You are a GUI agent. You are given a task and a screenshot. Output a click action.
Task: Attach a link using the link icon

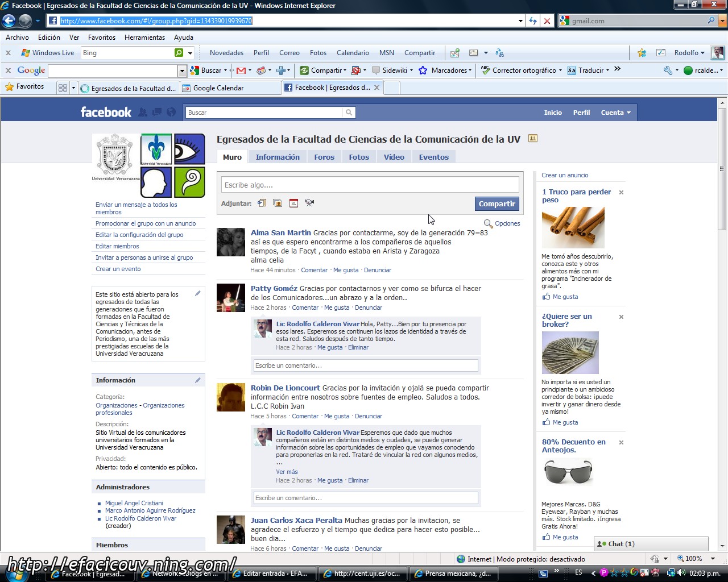[x=262, y=203]
